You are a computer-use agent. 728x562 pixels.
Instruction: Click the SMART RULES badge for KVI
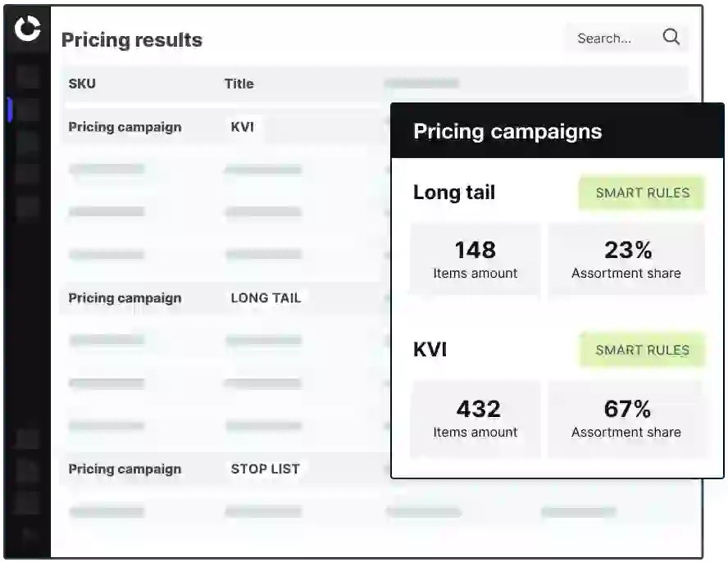tap(642, 350)
